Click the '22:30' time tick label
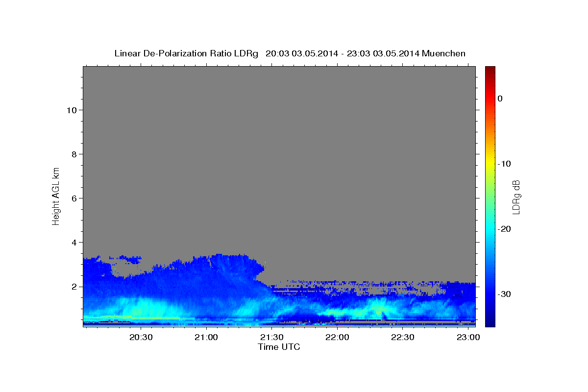588x392 pixels. (403, 338)
